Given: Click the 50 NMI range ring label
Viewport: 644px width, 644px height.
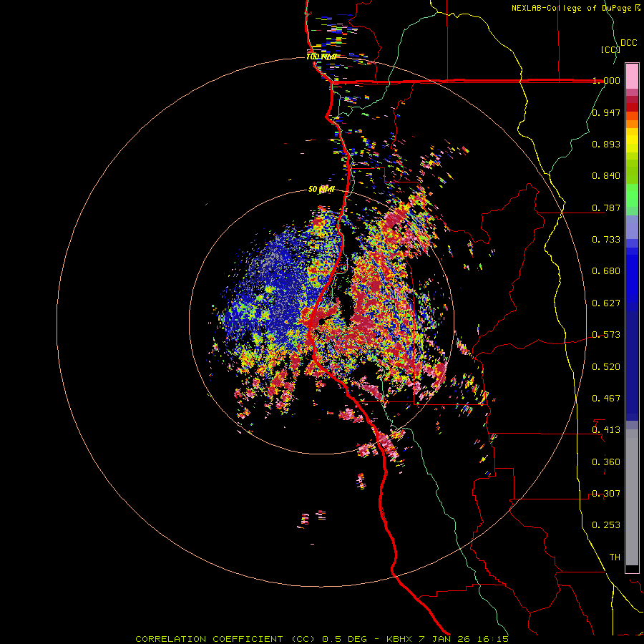Looking at the screenshot, I should point(321,190).
